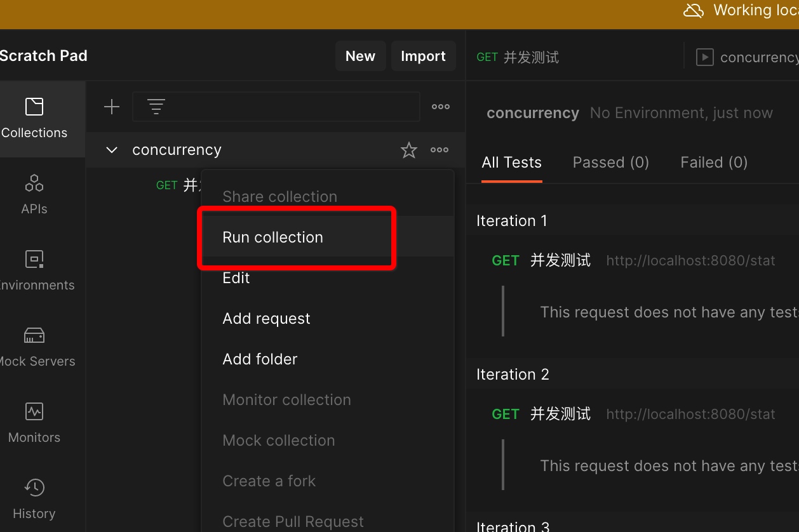
Task: Select Run collection from context menu
Action: click(272, 237)
